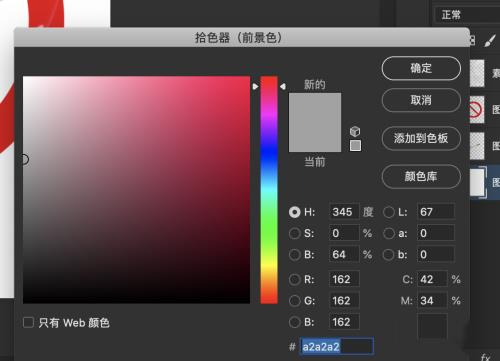Click the L field showing 67
The image size is (500, 361).
436,212
